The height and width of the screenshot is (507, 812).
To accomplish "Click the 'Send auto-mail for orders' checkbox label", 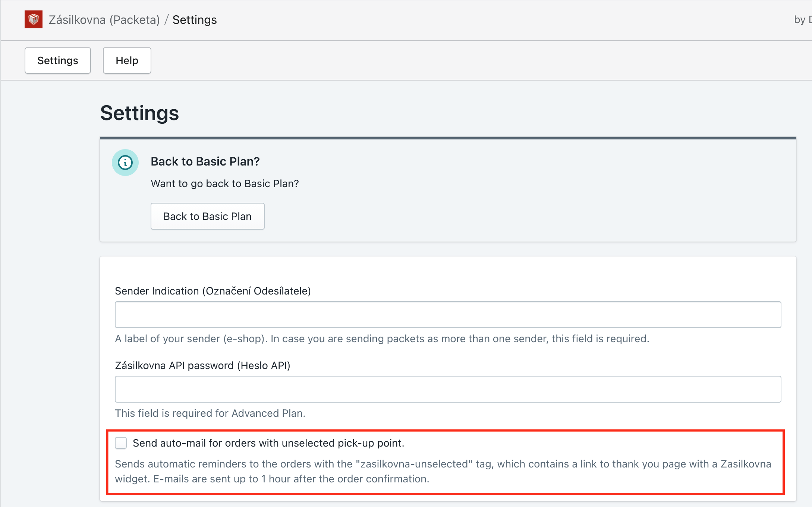I will (268, 443).
